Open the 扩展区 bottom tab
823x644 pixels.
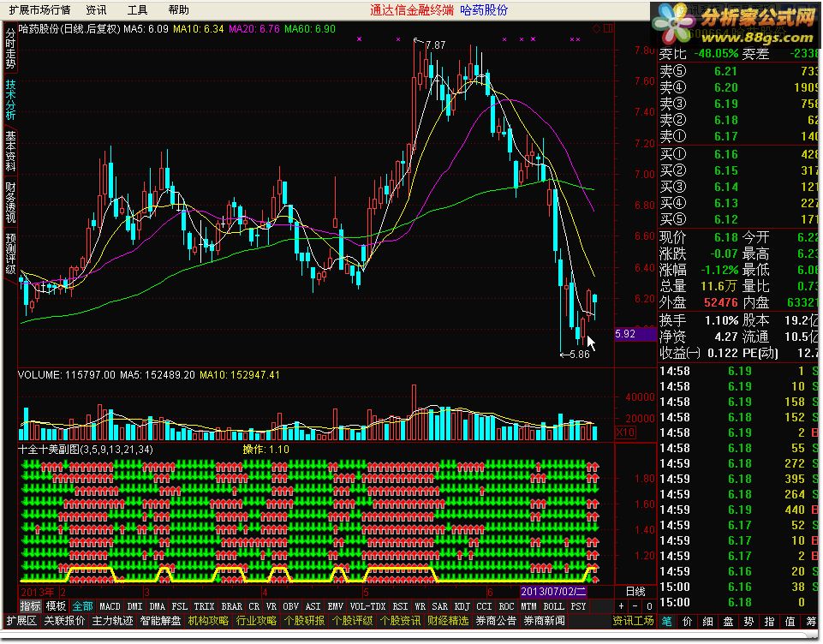[21, 621]
